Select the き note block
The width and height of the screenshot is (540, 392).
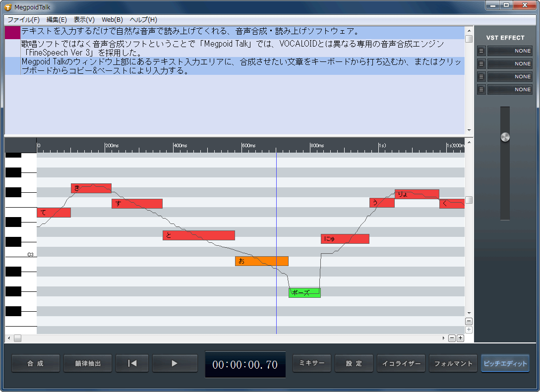pos(91,188)
